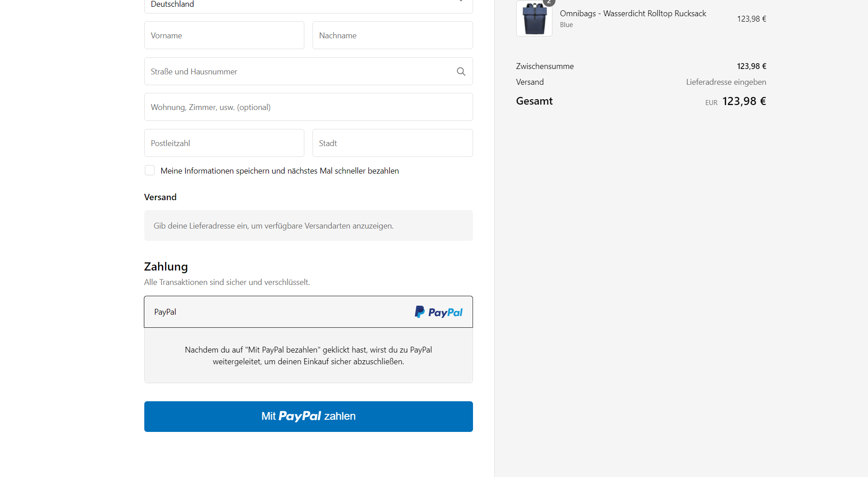Focus the Postleitzahl input
The image size is (868, 477).
[224, 143]
